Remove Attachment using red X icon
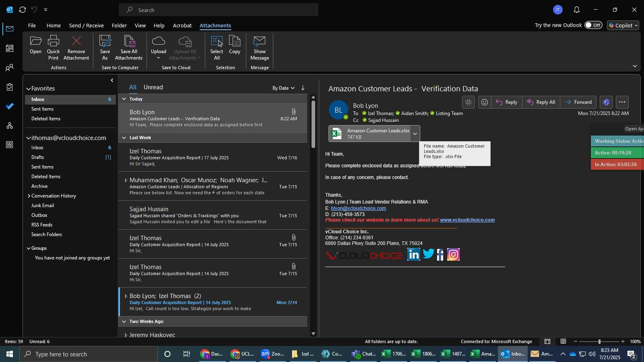Image resolution: width=644 pixels, height=362 pixels. [76, 47]
